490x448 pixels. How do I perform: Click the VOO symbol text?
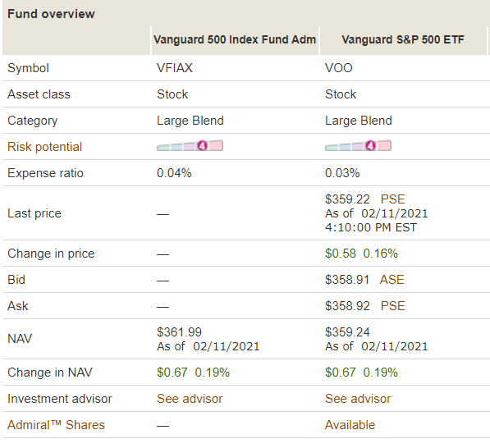[x=339, y=68]
